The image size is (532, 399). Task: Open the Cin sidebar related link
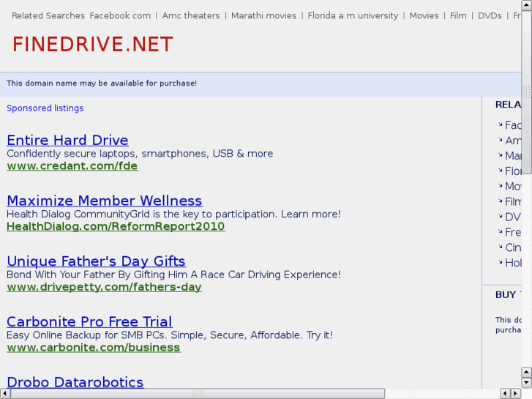513,247
